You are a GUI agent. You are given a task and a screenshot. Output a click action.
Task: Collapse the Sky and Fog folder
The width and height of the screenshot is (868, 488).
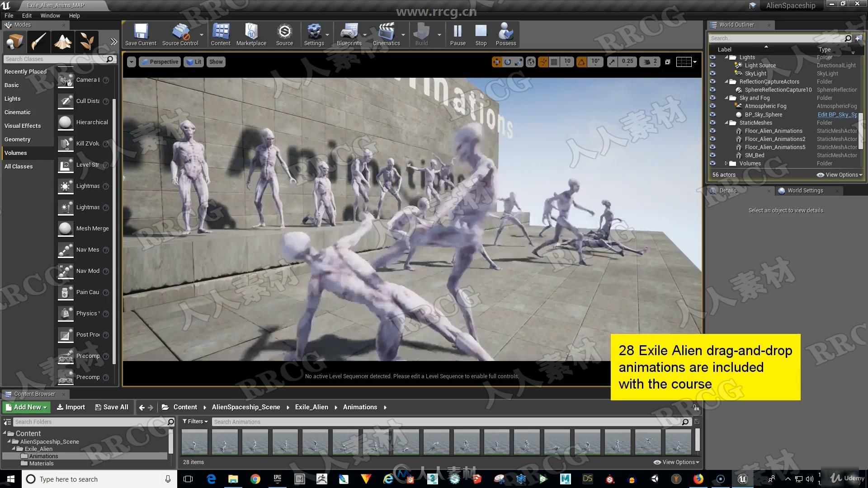(726, 98)
